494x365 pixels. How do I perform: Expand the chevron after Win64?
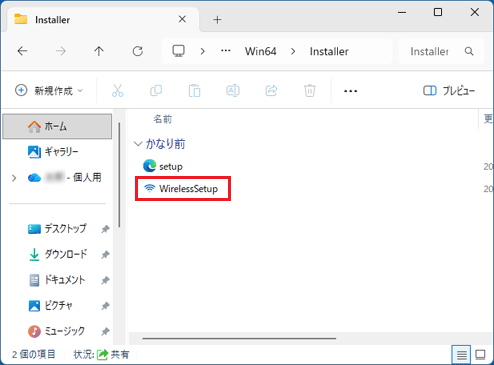[293, 51]
